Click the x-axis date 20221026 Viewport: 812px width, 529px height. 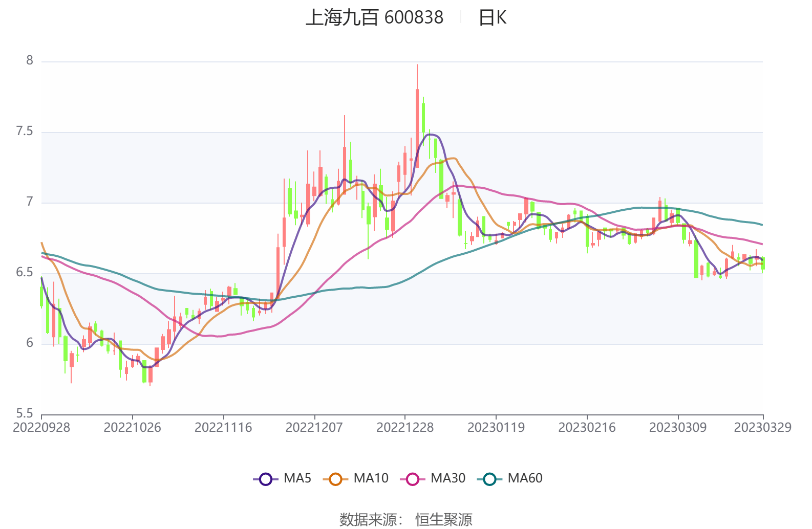[132, 428]
